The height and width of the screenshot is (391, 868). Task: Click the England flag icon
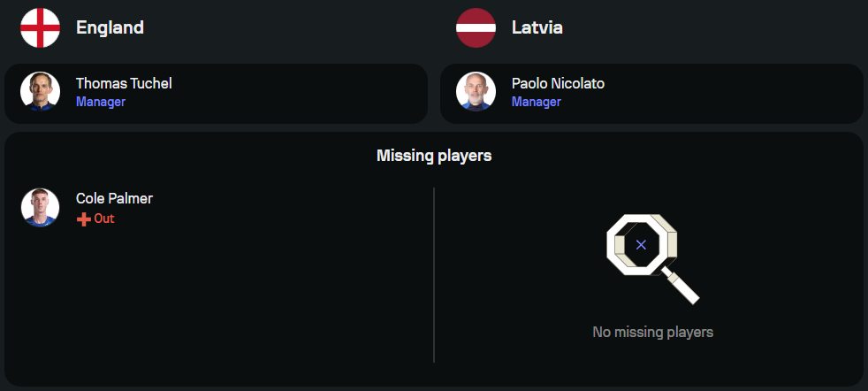point(41,27)
